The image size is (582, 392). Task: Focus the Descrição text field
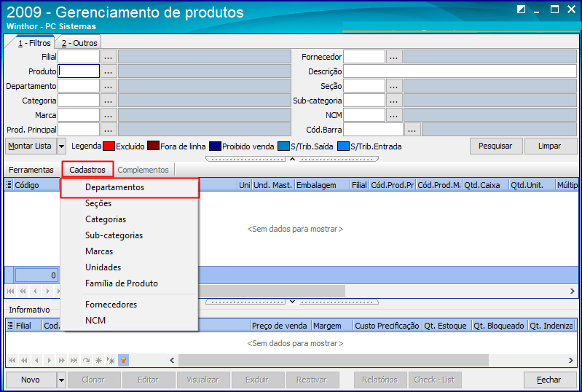point(460,71)
